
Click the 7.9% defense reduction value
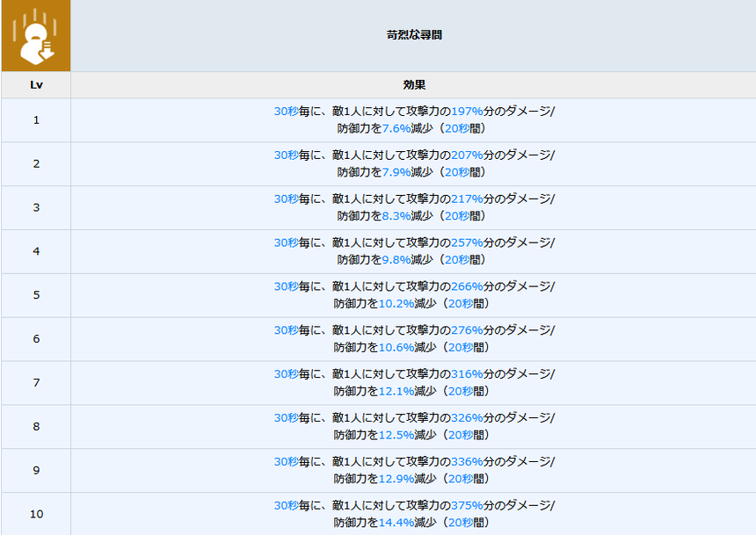pyautogui.click(x=396, y=172)
